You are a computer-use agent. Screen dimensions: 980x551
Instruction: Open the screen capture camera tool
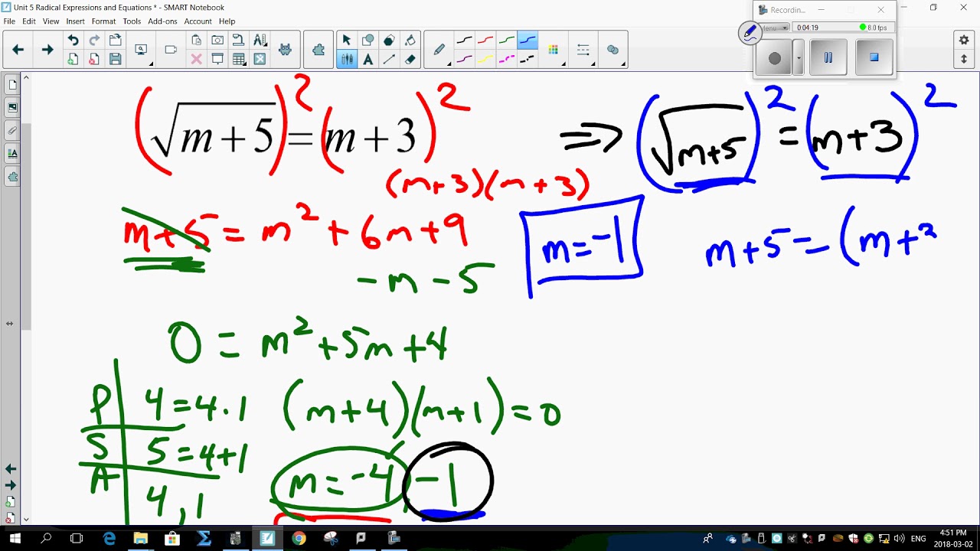pyautogui.click(x=217, y=41)
